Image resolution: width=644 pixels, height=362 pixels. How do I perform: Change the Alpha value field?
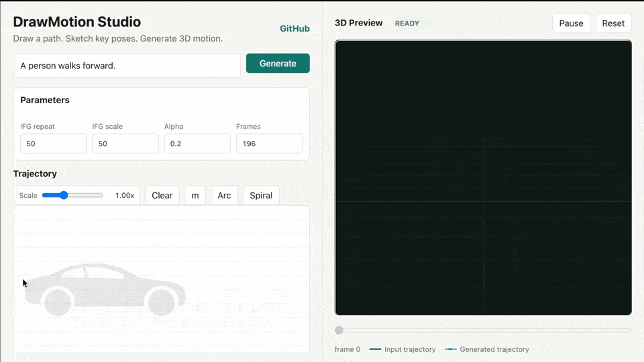(x=197, y=143)
